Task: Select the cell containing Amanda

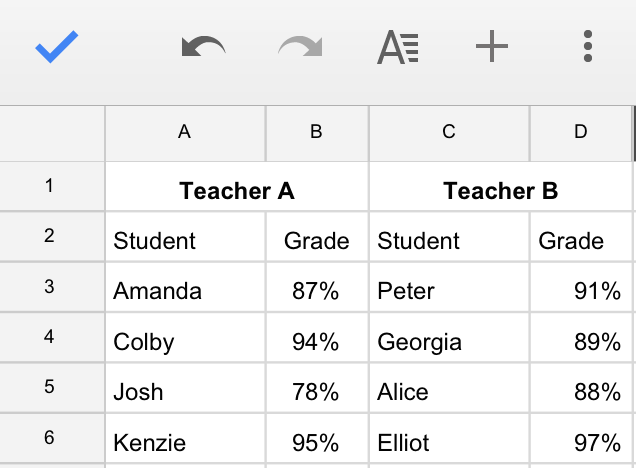Action: click(x=185, y=287)
